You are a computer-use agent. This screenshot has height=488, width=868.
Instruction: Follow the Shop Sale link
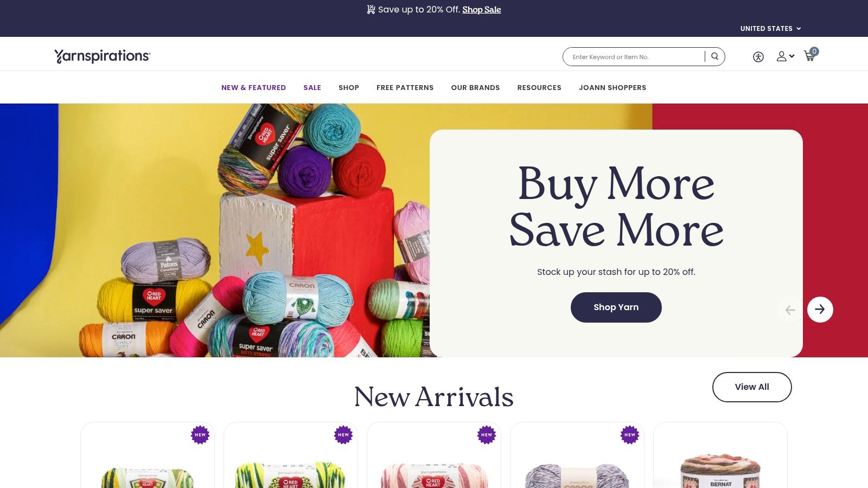tap(482, 10)
